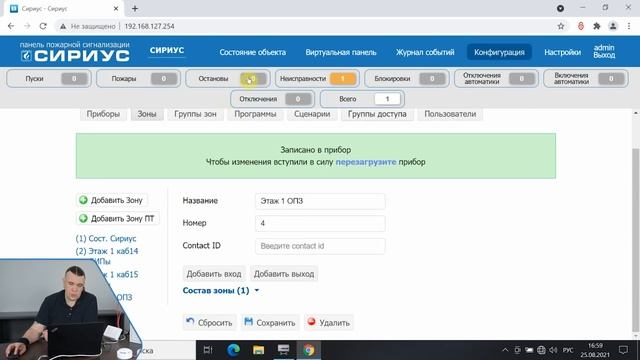This screenshot has width=640, height=360.
Task: Close the Сириус browser tab
Action: pos(116,8)
